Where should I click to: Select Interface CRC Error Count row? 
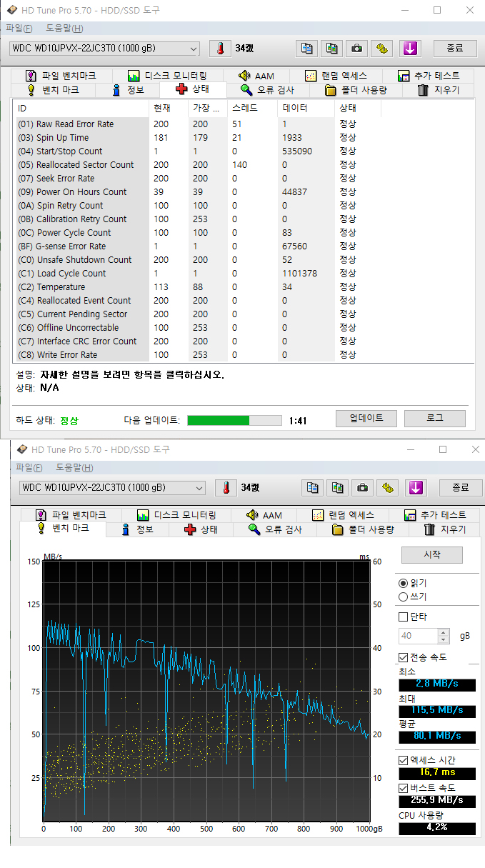[197, 341]
